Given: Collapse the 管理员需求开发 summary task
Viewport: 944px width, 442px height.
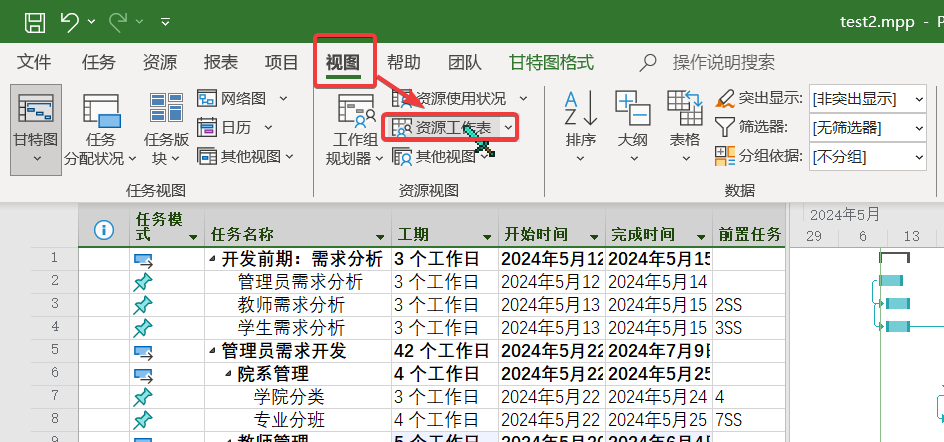Looking at the screenshot, I should pyautogui.click(x=212, y=351).
